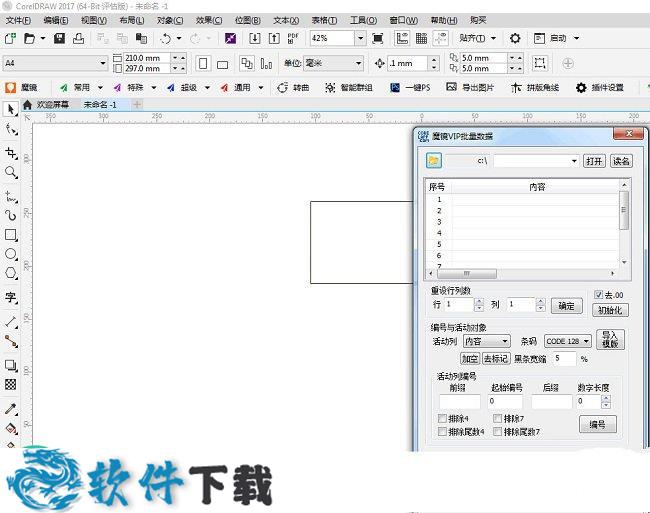Expand the 贴齐 snap dropdown

493,39
